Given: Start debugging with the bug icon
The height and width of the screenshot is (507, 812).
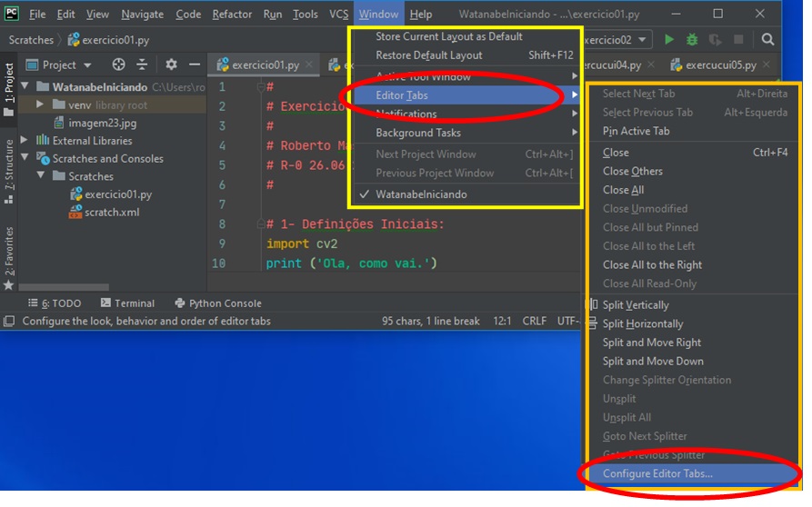Looking at the screenshot, I should tap(692, 40).
